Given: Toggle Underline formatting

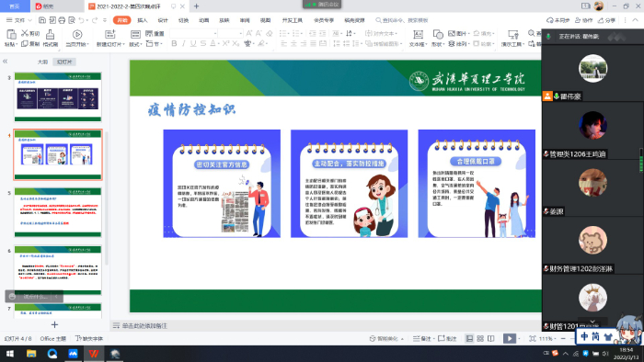Looking at the screenshot, I should coord(193,43).
